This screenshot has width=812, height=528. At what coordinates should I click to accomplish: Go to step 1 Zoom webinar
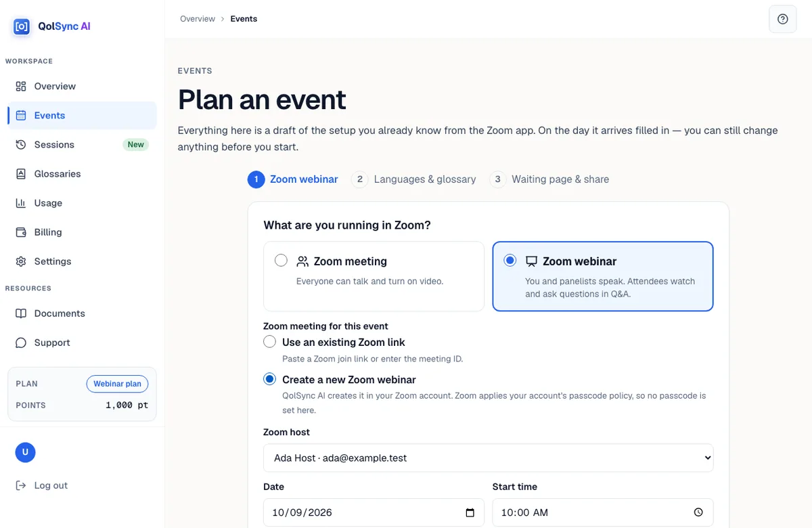click(x=293, y=179)
